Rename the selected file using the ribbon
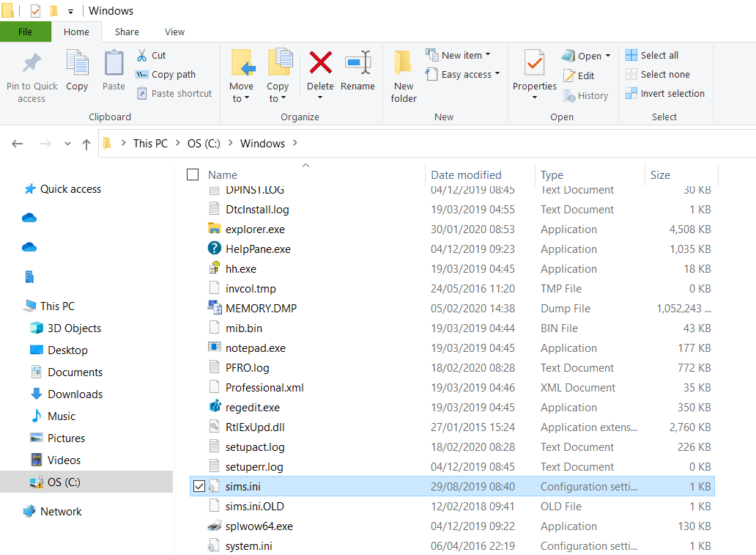Viewport: 756px width, 555px height. click(x=357, y=71)
